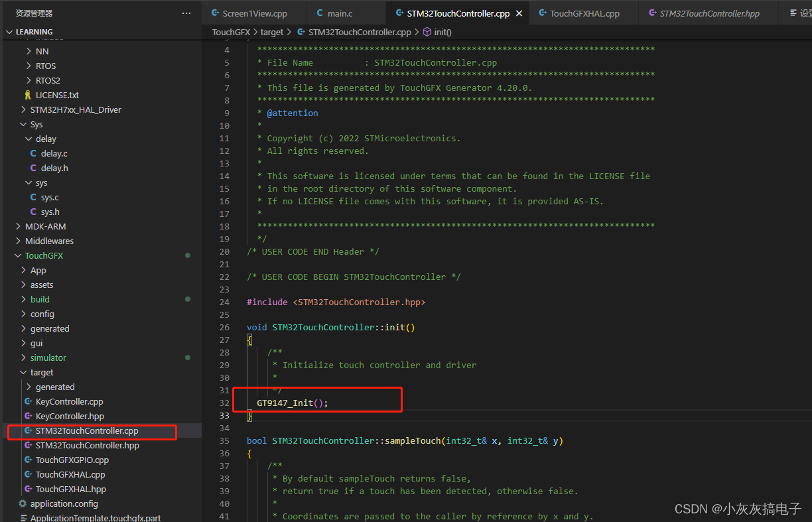Viewport: 812px width, 522px height.
Task: Click the #include <STM32TouchController.hpp> line
Action: coord(336,302)
